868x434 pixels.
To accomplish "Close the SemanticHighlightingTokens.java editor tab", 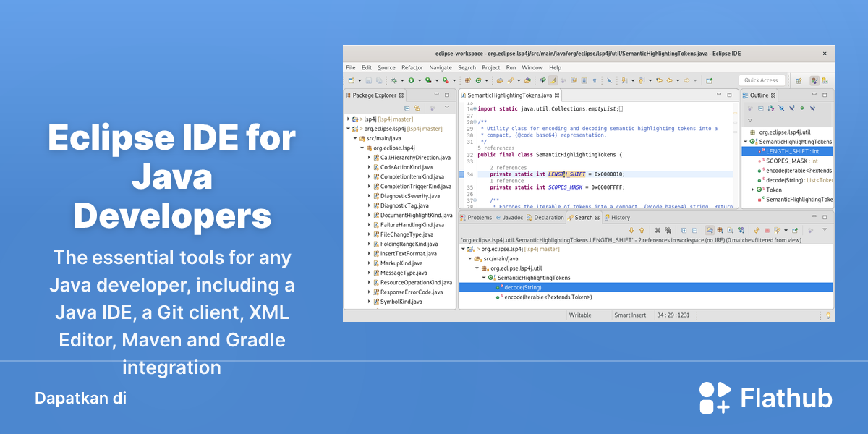I will coord(557,95).
